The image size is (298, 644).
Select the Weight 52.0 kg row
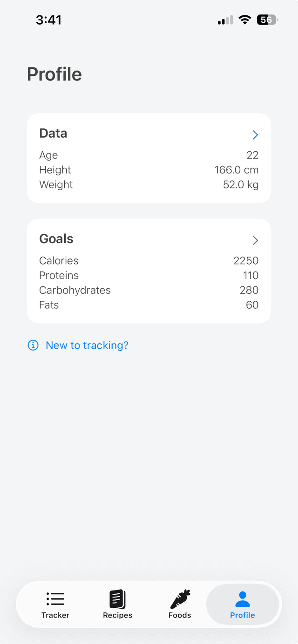click(149, 185)
